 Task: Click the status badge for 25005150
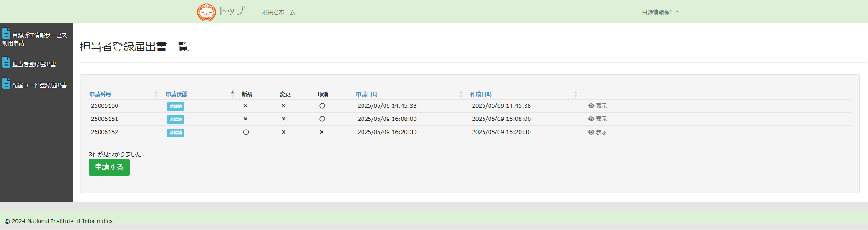click(x=176, y=106)
